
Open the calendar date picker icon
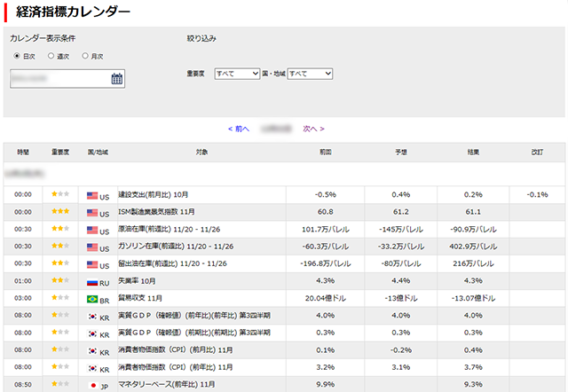point(116,79)
